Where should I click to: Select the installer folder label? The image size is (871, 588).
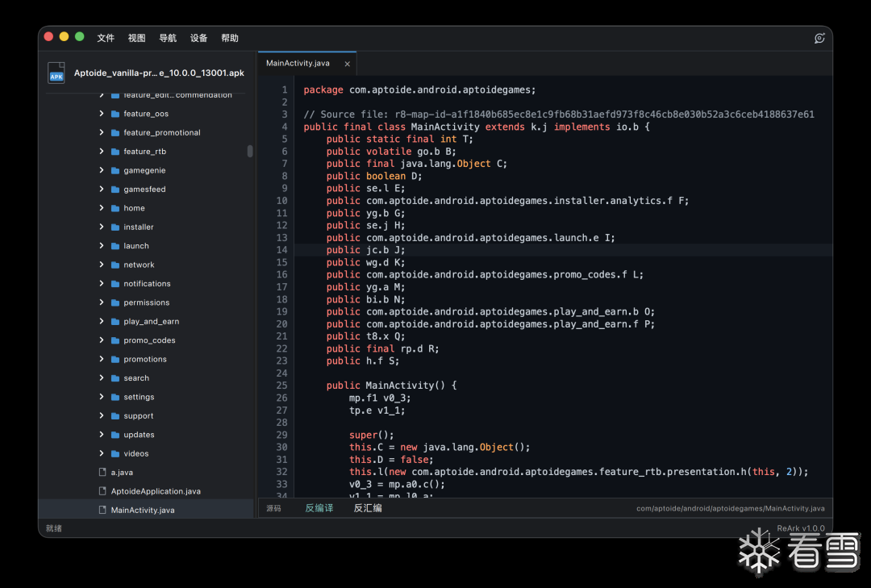tap(139, 227)
